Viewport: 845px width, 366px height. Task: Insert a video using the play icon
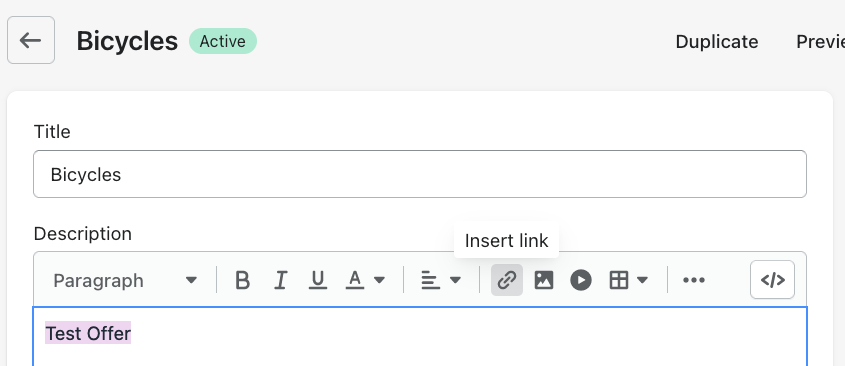click(x=580, y=280)
